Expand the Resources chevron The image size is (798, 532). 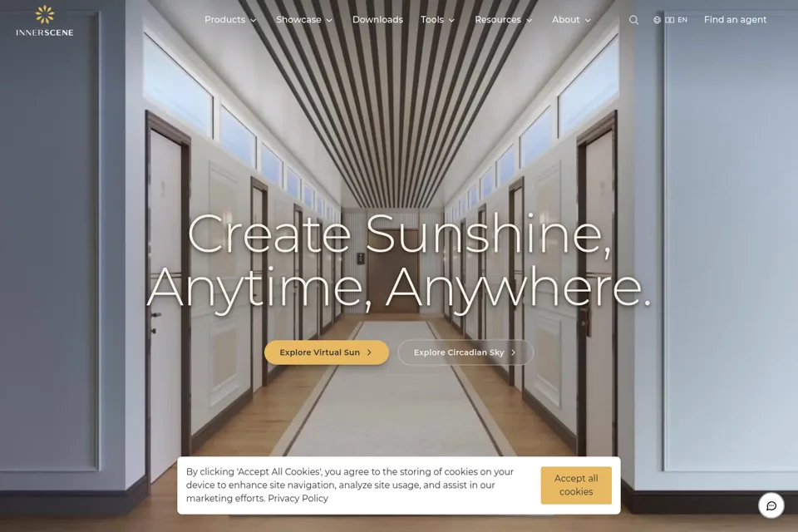[530, 20]
